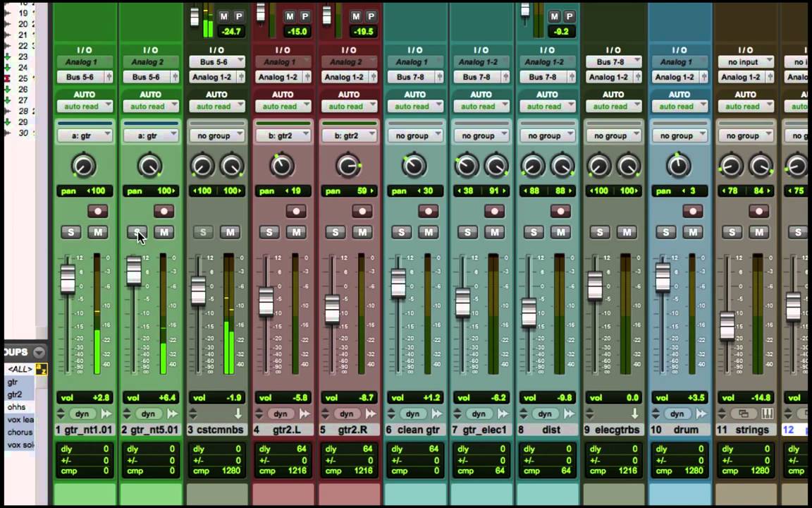Click the dyn button on dist track
812x508 pixels.
[x=545, y=413]
